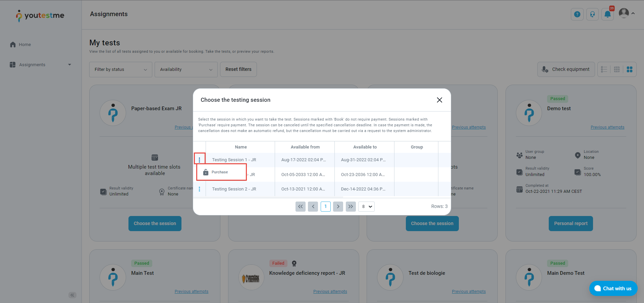Open the Availability dropdown
644x303 pixels.
pyautogui.click(x=186, y=70)
